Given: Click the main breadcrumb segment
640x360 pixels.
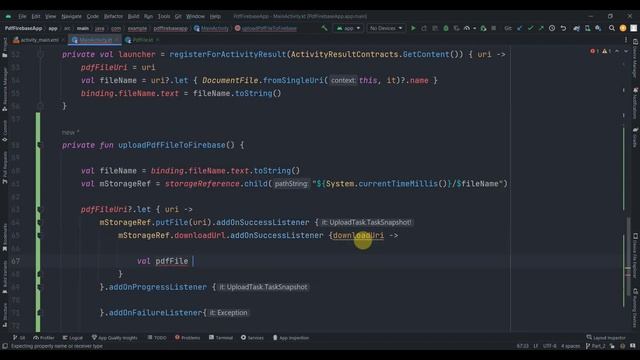Looking at the screenshot, I should (83, 29).
